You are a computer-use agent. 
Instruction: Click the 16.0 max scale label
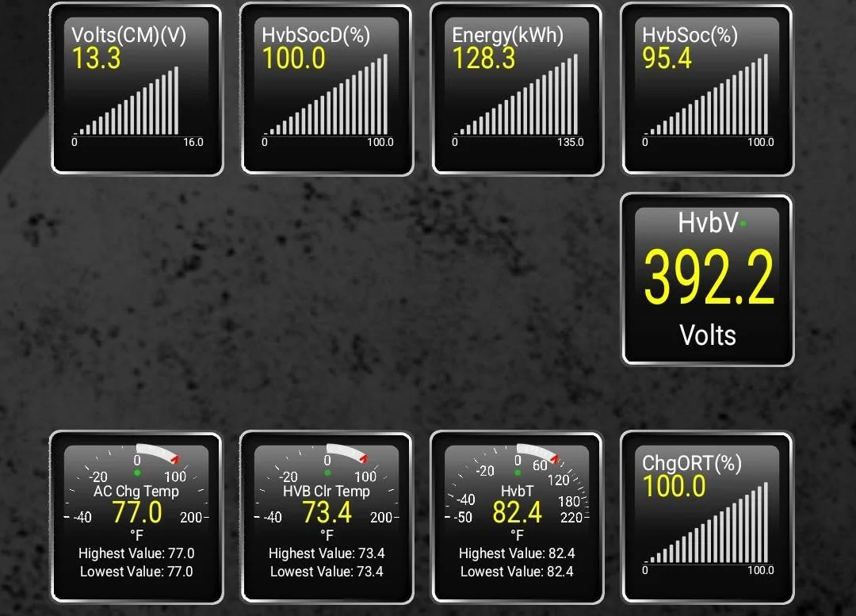pos(193,142)
